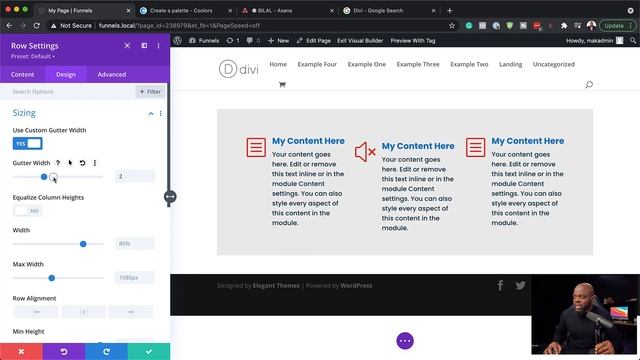
Task: Click the muted speaker blurb icon
Action: tap(364, 152)
